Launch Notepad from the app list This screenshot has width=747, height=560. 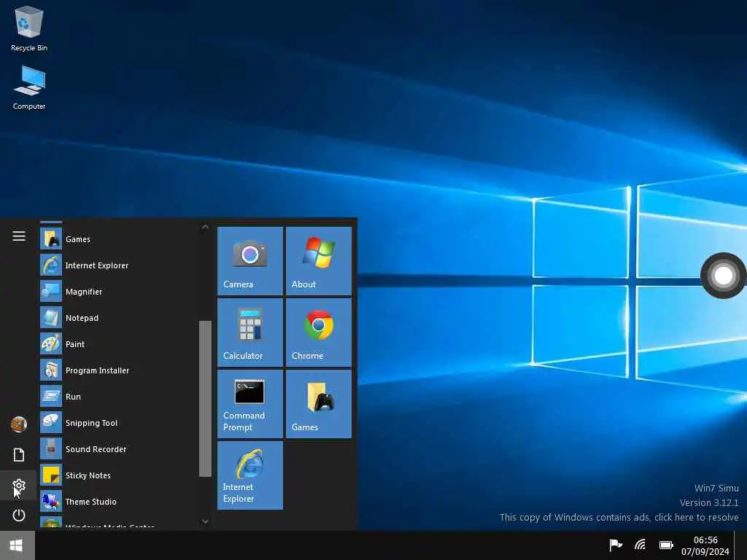(118, 318)
